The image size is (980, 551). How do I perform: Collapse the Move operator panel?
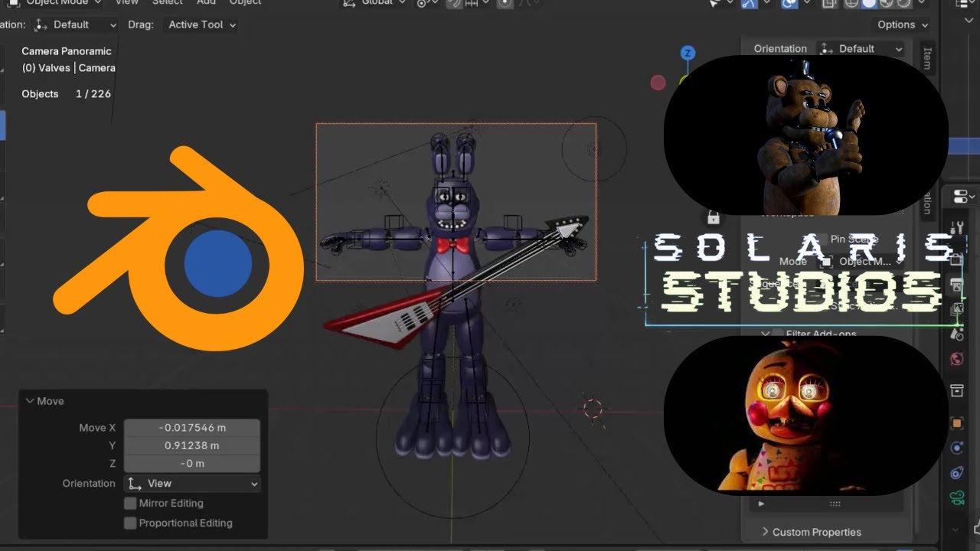(x=30, y=401)
